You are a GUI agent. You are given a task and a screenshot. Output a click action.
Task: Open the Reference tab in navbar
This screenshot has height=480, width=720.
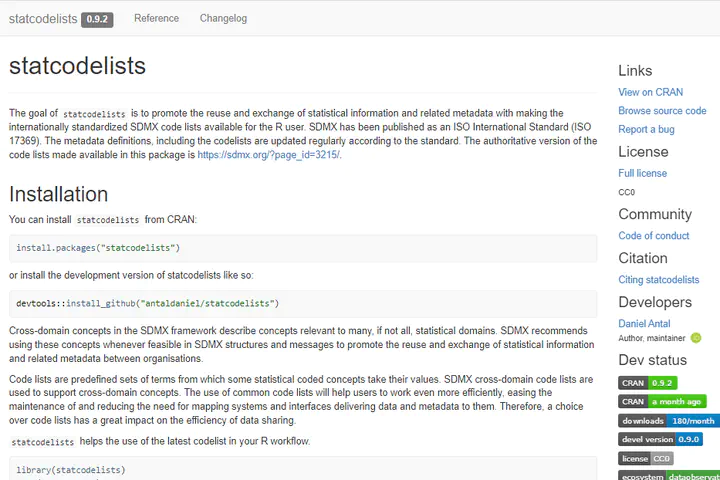point(156,18)
